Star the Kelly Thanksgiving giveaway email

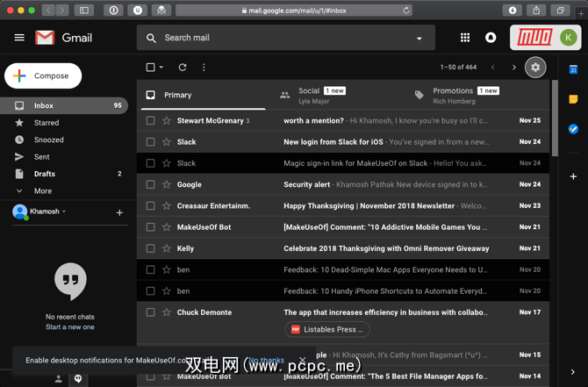pos(167,248)
